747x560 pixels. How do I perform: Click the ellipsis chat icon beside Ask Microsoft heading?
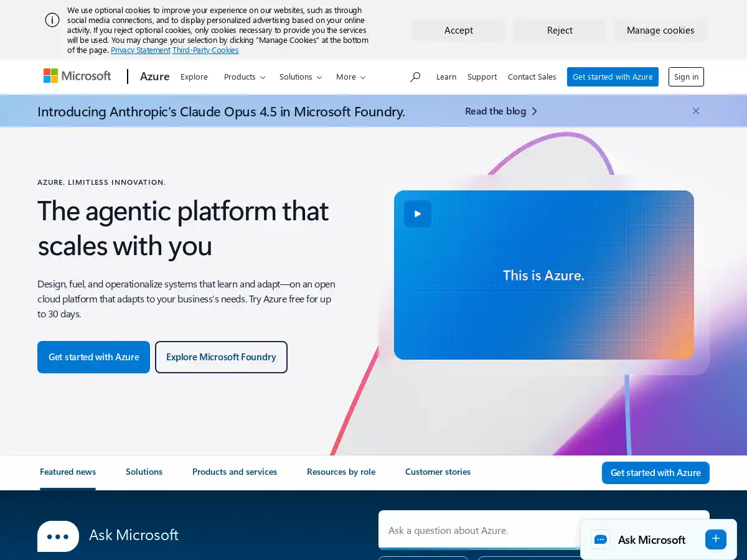click(58, 536)
